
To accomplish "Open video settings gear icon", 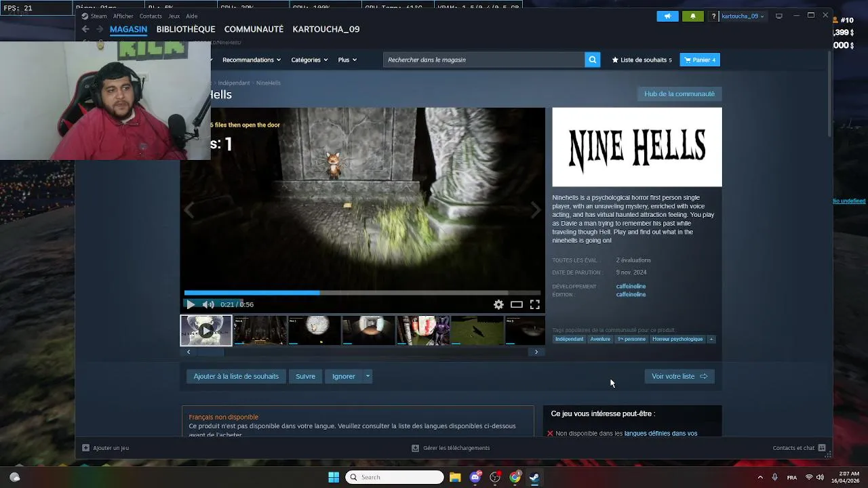I will pos(498,304).
